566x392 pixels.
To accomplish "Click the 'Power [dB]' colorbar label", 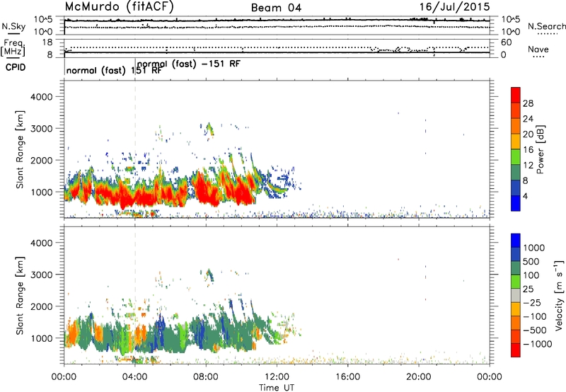I will tap(540, 149).
